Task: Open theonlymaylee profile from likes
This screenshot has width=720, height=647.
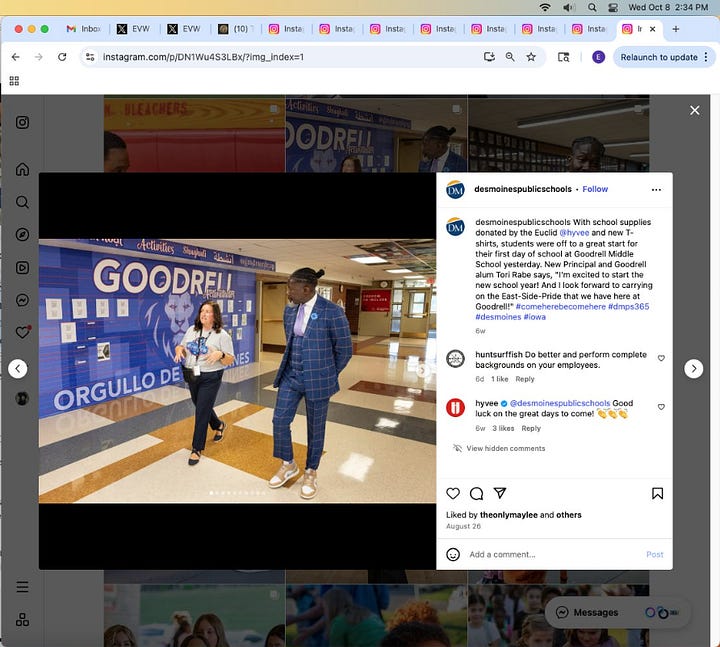Action: (508, 515)
